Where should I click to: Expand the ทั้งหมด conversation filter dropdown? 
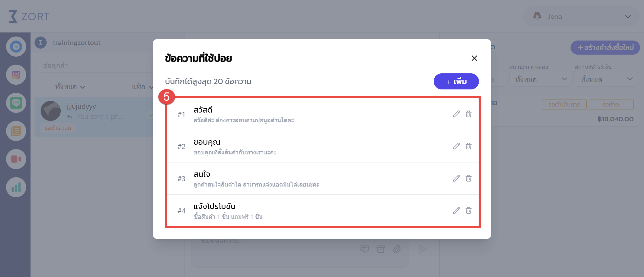(x=70, y=87)
